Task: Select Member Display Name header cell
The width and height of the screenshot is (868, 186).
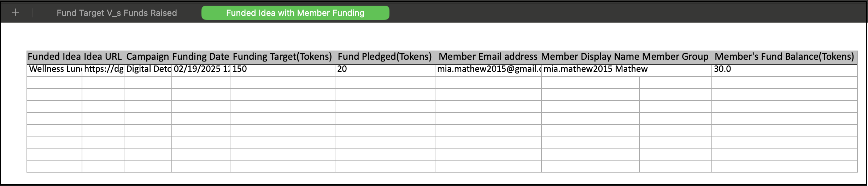Action: click(590, 57)
